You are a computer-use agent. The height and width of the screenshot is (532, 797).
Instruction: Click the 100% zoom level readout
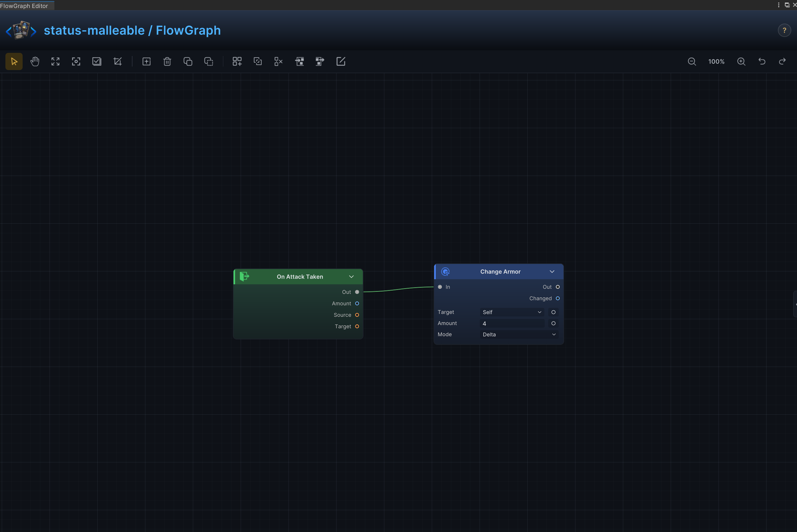716,61
